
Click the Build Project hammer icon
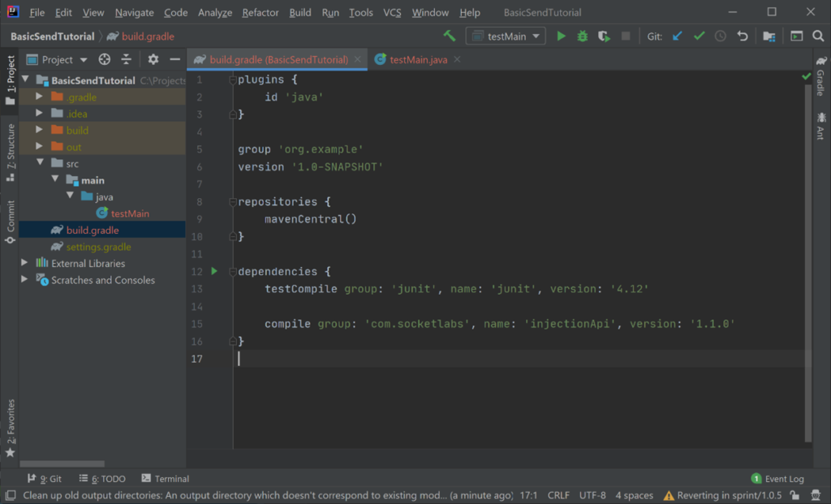pyautogui.click(x=450, y=36)
